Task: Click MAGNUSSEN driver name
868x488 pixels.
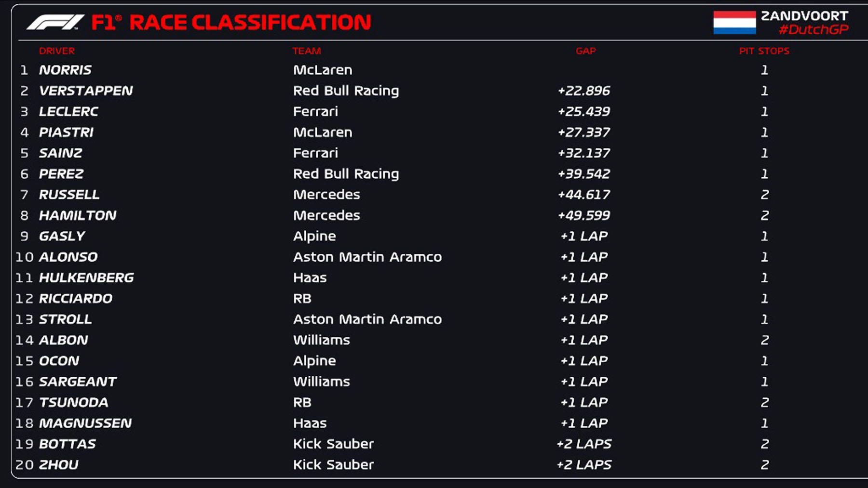Action: (85, 423)
